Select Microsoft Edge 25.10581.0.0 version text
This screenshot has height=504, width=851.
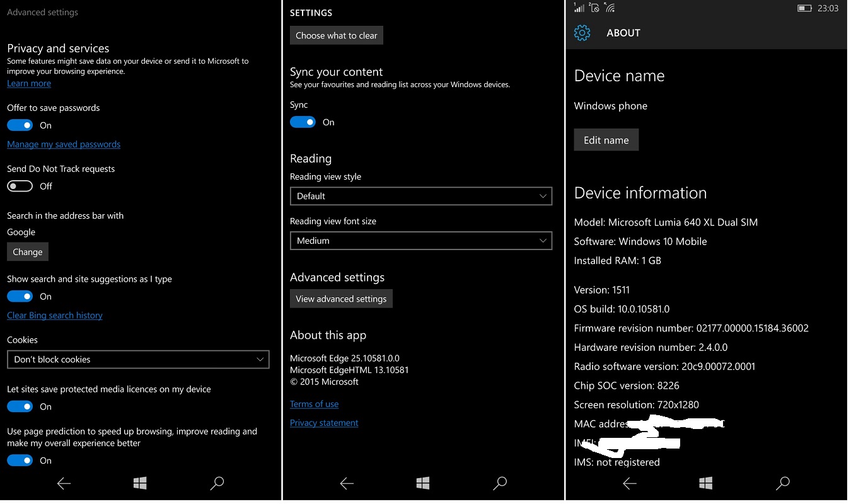pos(345,358)
